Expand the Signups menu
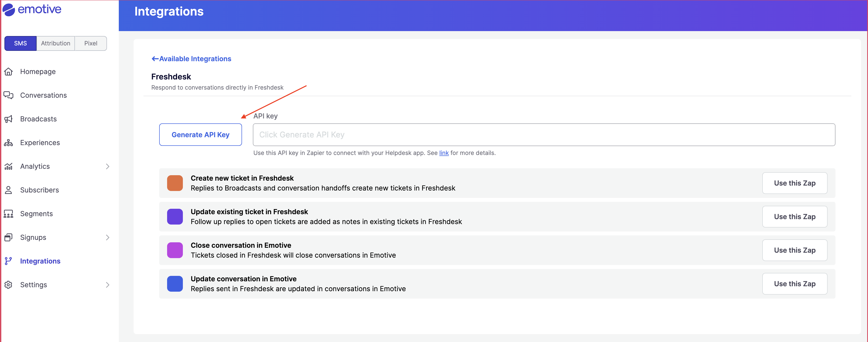 (x=107, y=237)
